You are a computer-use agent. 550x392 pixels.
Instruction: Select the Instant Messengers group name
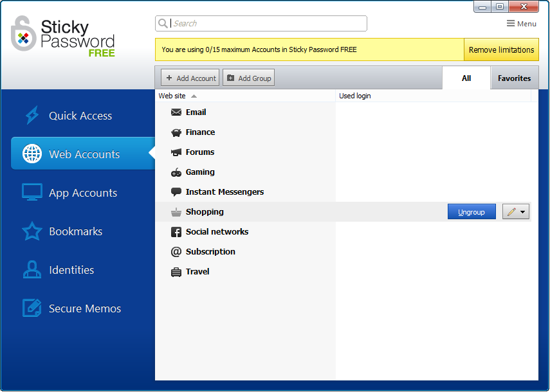(x=225, y=192)
